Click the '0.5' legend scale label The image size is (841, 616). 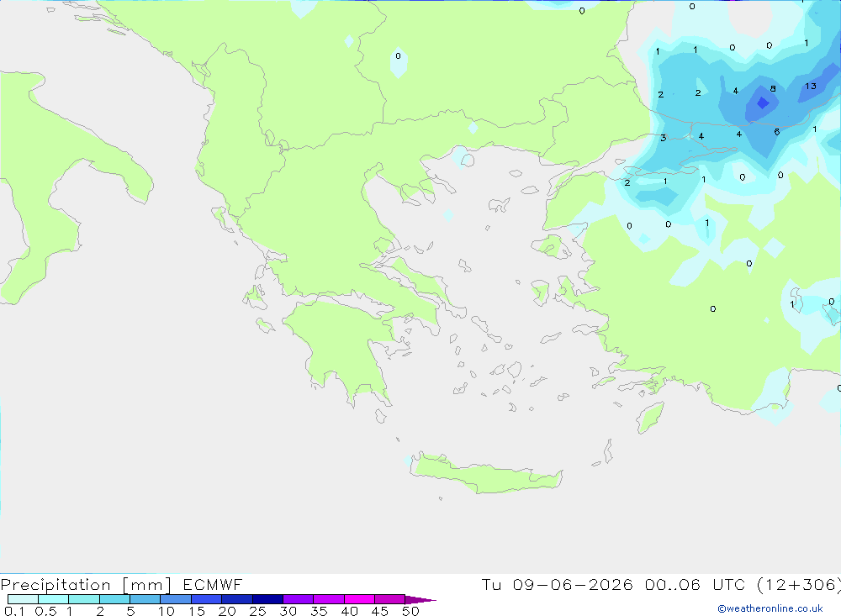[x=46, y=611]
